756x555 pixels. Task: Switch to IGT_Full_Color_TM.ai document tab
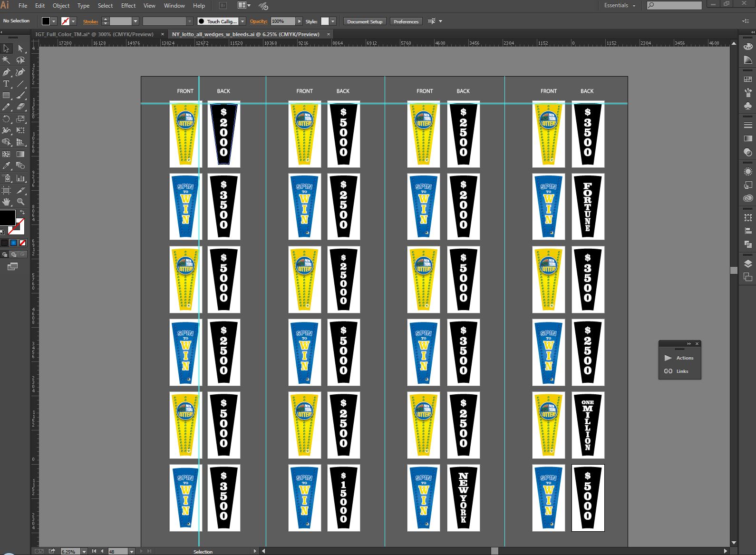(94, 34)
